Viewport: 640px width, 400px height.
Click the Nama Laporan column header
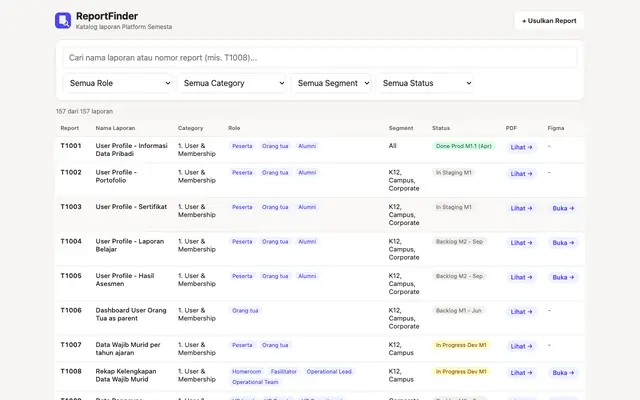pyautogui.click(x=115, y=128)
